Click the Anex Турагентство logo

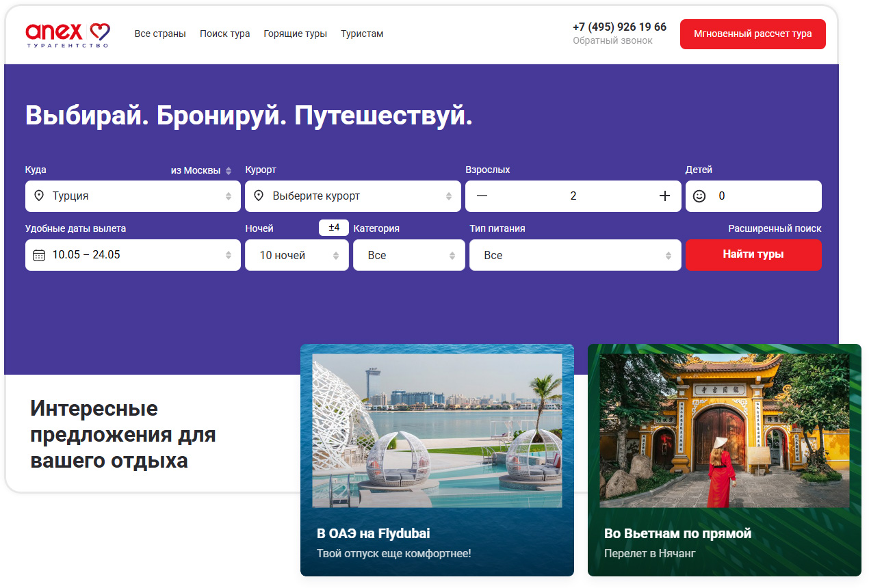tap(68, 34)
